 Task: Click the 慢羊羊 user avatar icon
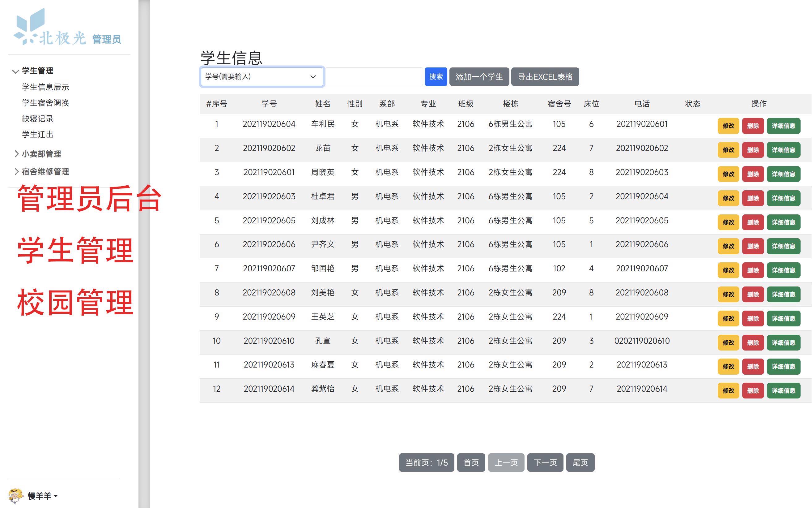(16, 496)
